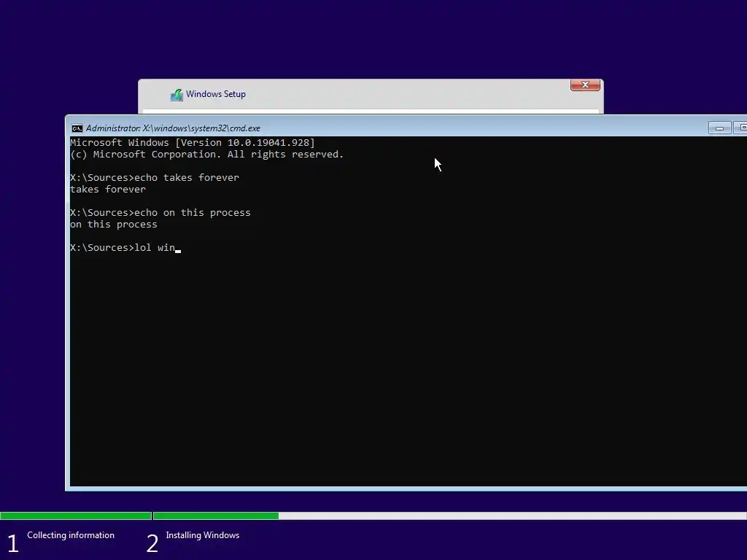Click the Installing Windows progress bar

pos(449,516)
